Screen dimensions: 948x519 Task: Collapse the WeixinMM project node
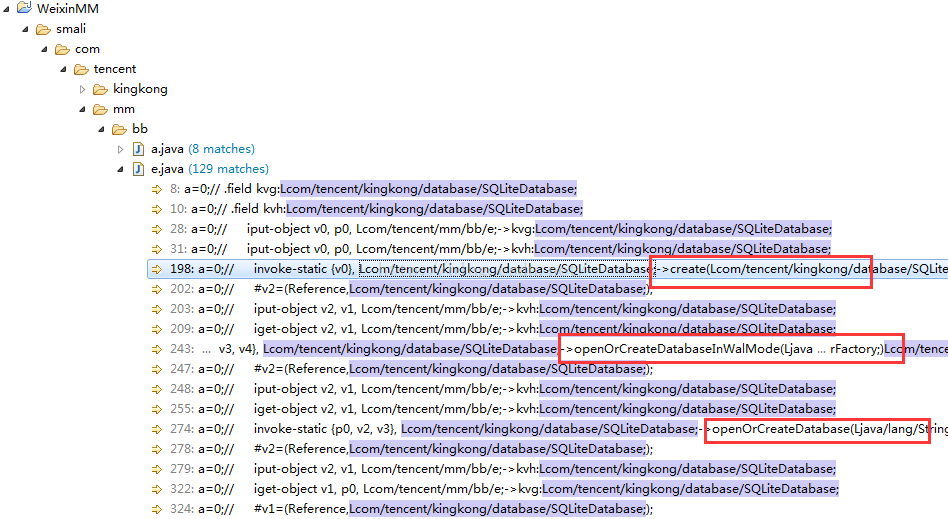(x=6, y=9)
